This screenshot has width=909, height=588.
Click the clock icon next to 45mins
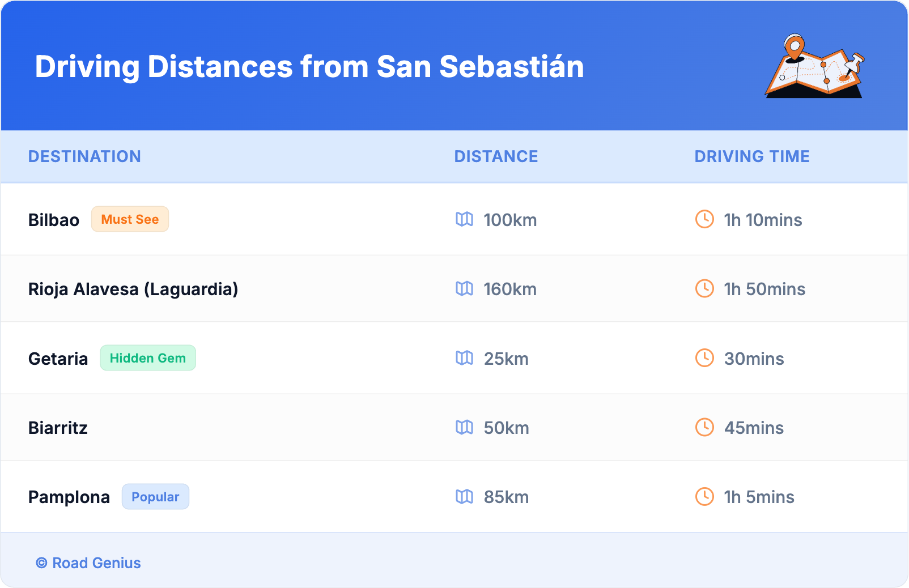[x=704, y=428]
